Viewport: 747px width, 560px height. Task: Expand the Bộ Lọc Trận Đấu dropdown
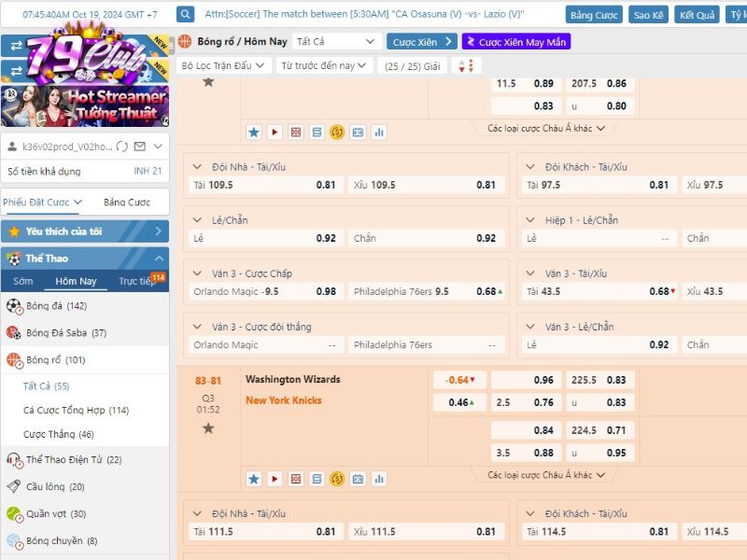point(224,66)
